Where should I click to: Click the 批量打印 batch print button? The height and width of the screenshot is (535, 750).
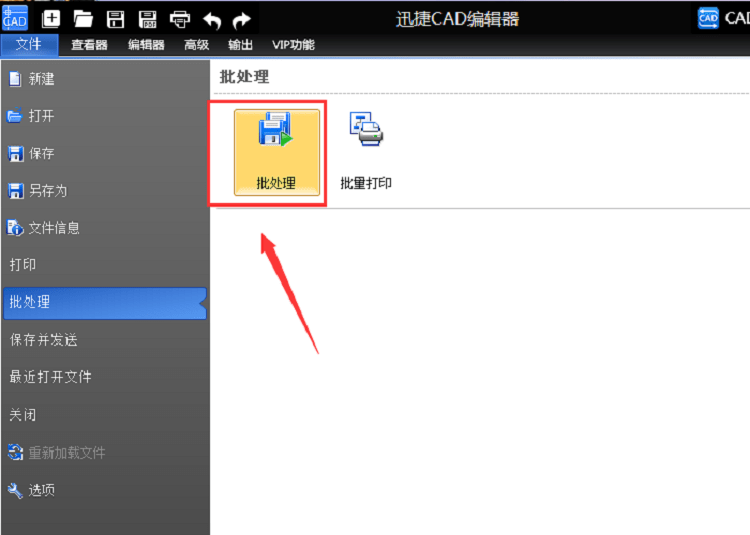tap(366, 151)
